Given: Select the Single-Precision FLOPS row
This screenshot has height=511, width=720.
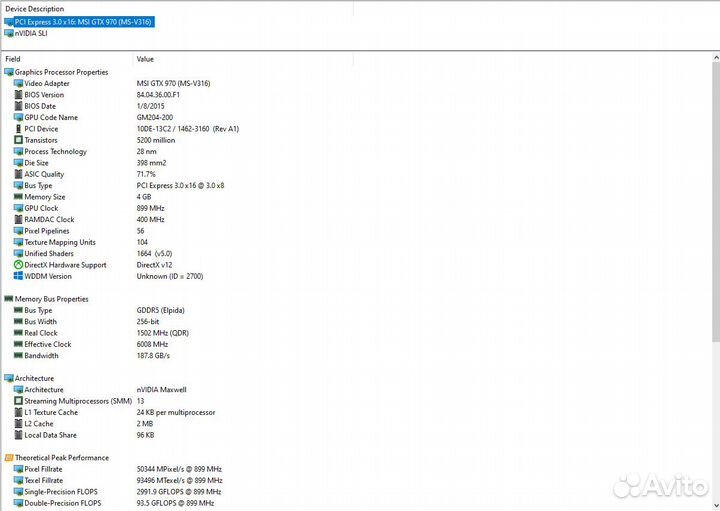Looking at the screenshot, I should click(x=63, y=492).
